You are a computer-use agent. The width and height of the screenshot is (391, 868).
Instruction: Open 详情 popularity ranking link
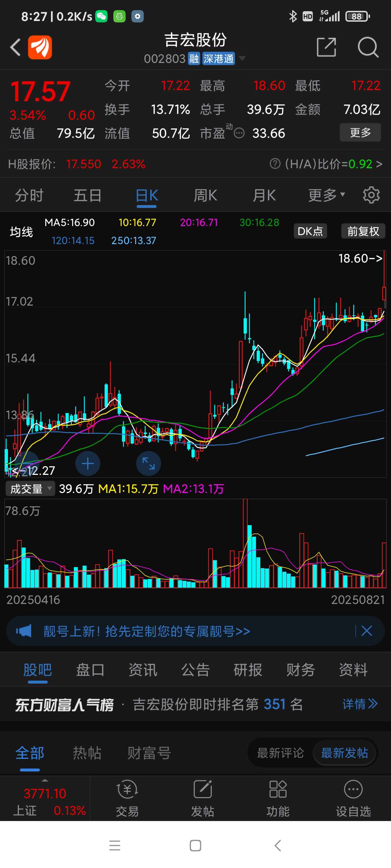(x=360, y=704)
